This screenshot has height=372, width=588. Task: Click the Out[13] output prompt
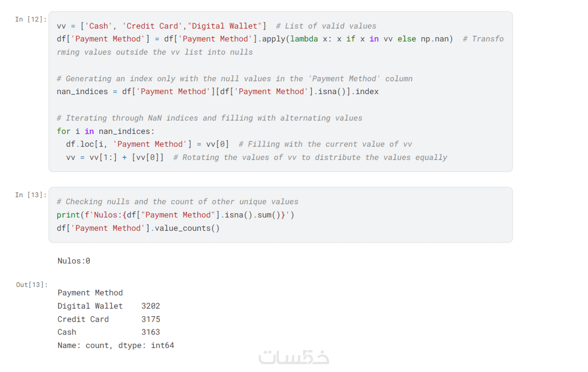(32, 285)
